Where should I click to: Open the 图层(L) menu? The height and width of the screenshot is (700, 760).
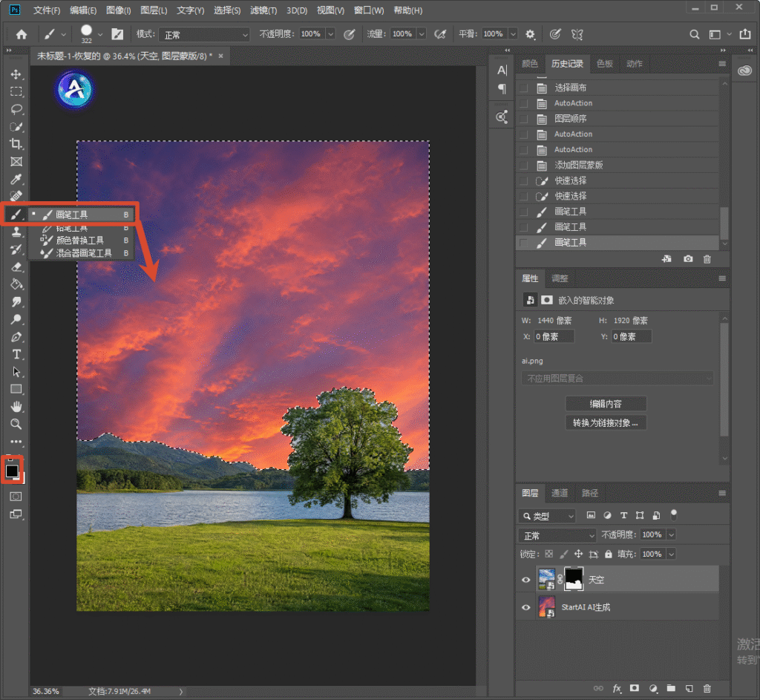click(154, 10)
